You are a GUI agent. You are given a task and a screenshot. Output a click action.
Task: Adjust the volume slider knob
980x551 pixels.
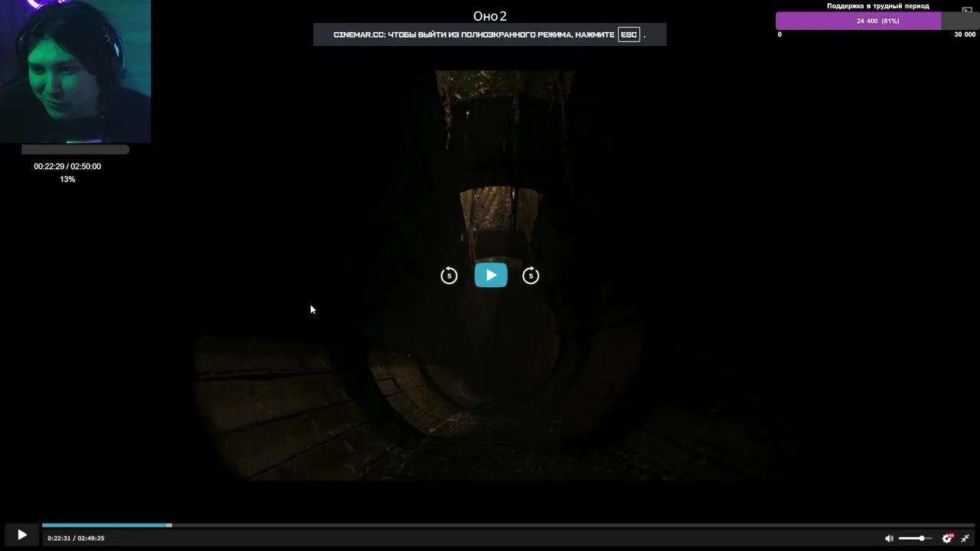[922, 539]
